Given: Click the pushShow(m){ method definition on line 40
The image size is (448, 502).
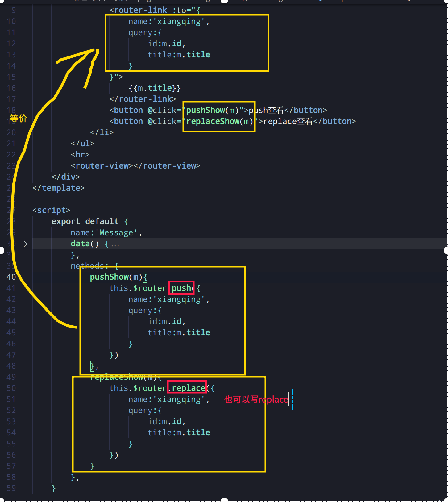Looking at the screenshot, I should click(119, 277).
